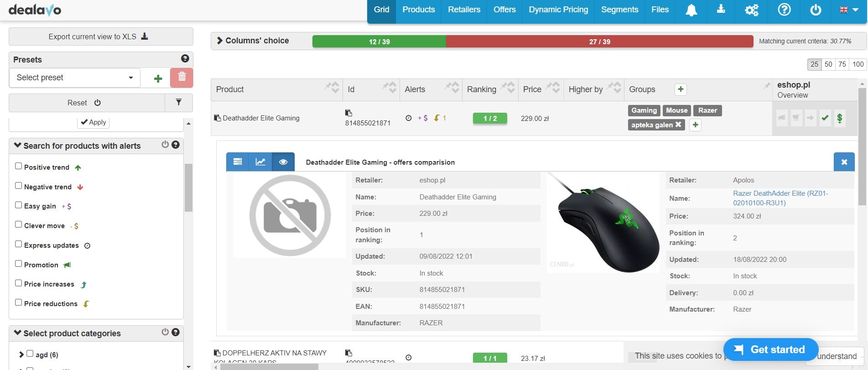
Task: Click the Reset button
Action: [87, 103]
